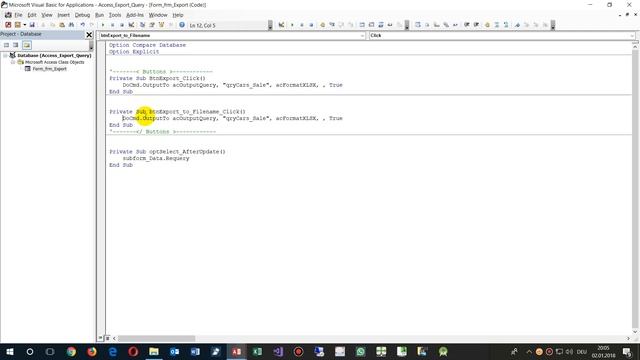This screenshot has width=640, height=360.
Task: Collapse the Microsoft Access Class Objects folder
Action: (x=13, y=62)
